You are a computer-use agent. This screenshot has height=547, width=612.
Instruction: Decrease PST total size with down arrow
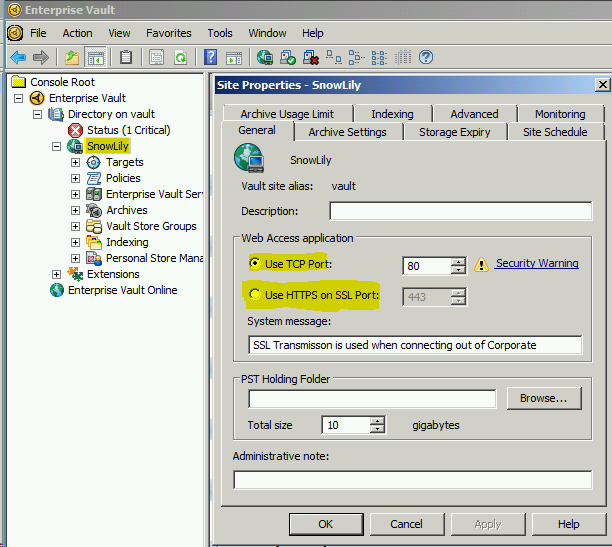tap(377, 429)
